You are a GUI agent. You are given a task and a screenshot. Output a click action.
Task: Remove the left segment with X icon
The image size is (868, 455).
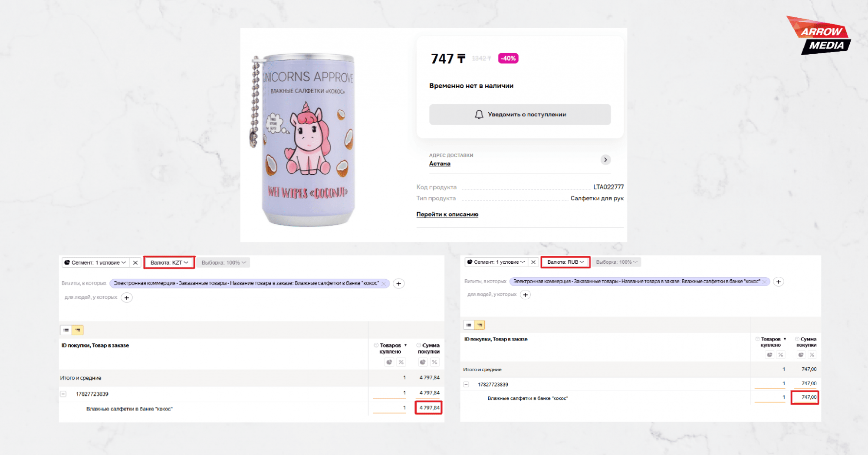[135, 262]
